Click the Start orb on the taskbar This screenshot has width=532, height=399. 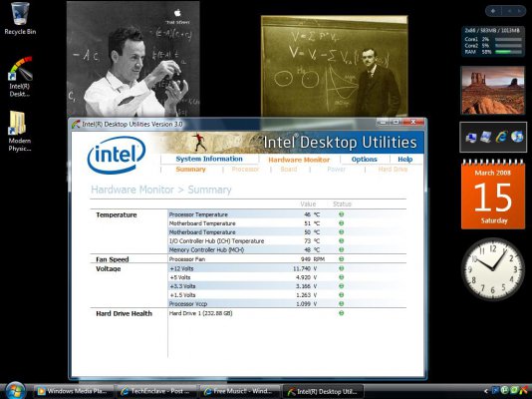[x=15, y=391]
